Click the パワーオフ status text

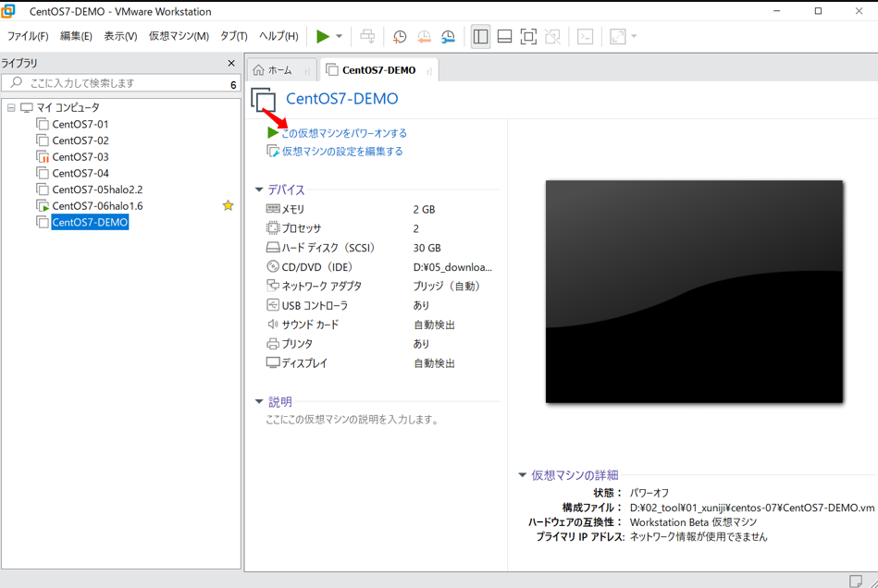[649, 493]
